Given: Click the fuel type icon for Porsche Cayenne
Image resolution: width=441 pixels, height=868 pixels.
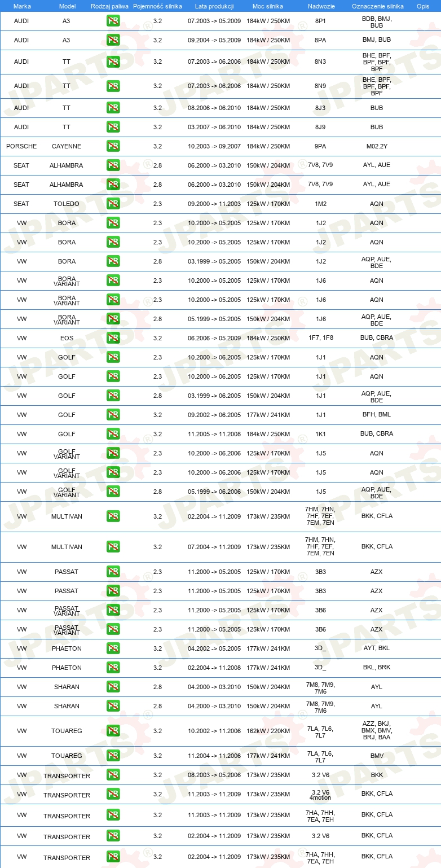Looking at the screenshot, I should tap(113, 146).
